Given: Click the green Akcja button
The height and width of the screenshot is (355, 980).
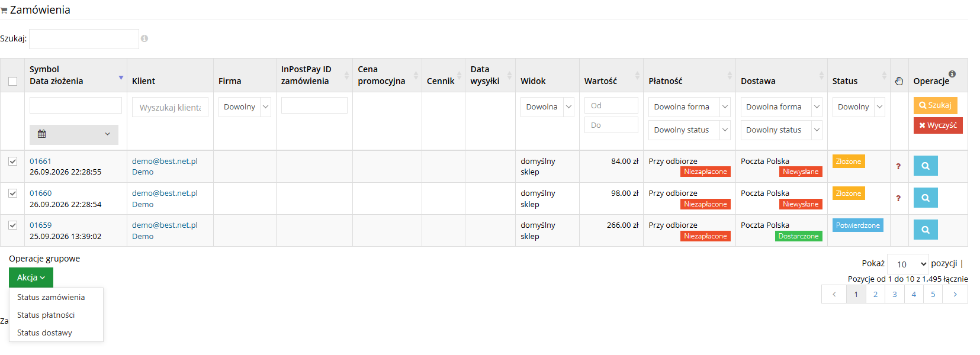Looking at the screenshot, I should click(31, 277).
